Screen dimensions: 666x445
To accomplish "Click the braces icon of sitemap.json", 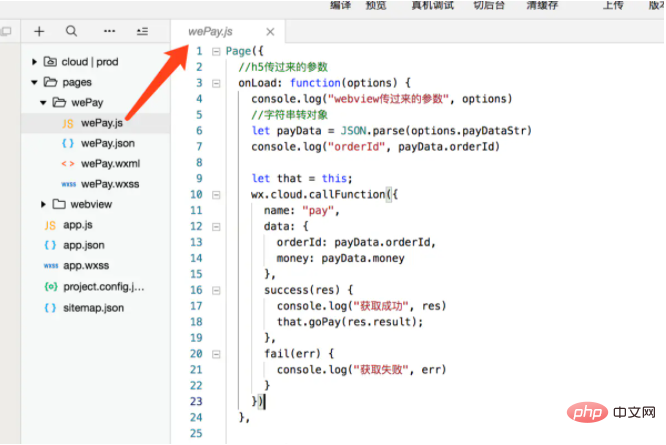I will click(x=50, y=308).
